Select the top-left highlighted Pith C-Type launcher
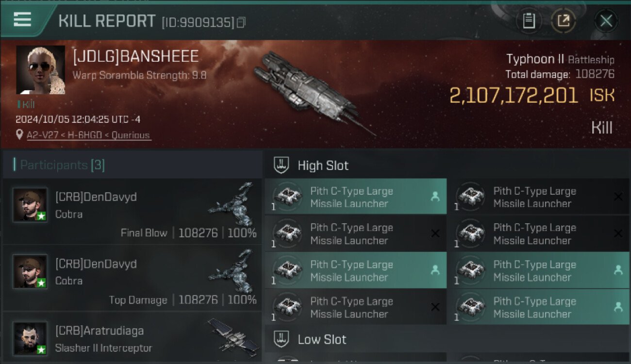The height and width of the screenshot is (364, 631). [x=355, y=197]
